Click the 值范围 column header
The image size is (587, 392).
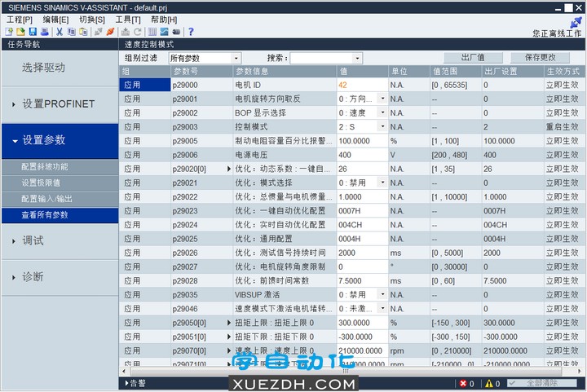tap(456, 72)
